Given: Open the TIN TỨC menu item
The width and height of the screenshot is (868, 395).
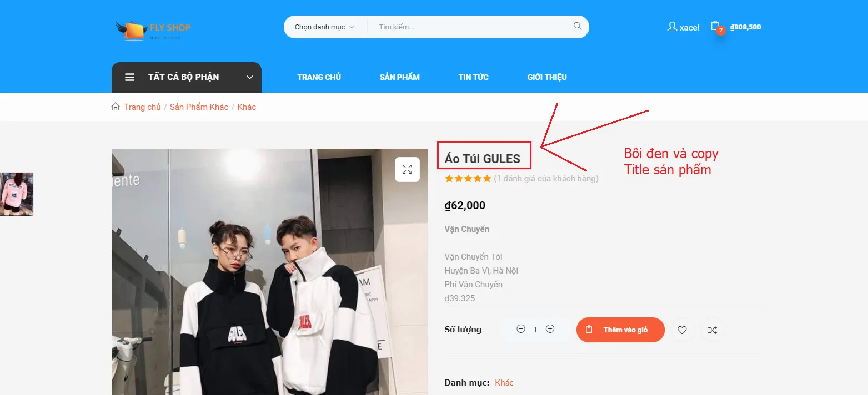Looking at the screenshot, I should pos(474,77).
